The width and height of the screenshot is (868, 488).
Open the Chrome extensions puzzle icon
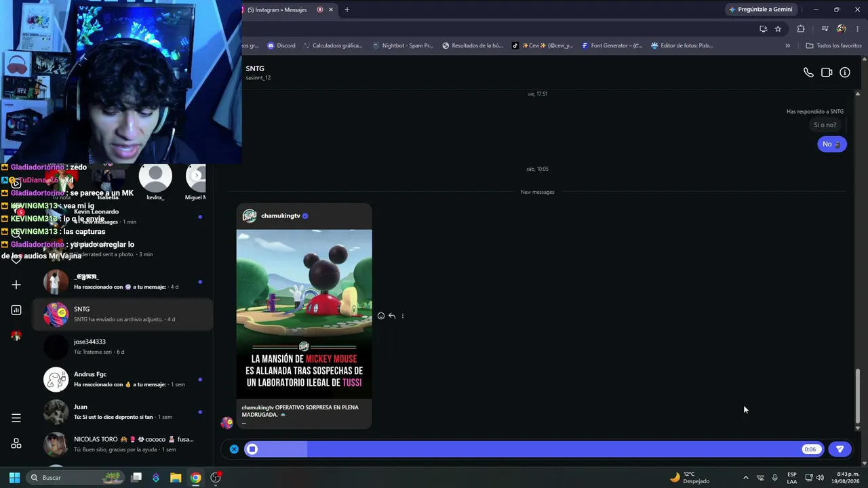[x=801, y=28]
